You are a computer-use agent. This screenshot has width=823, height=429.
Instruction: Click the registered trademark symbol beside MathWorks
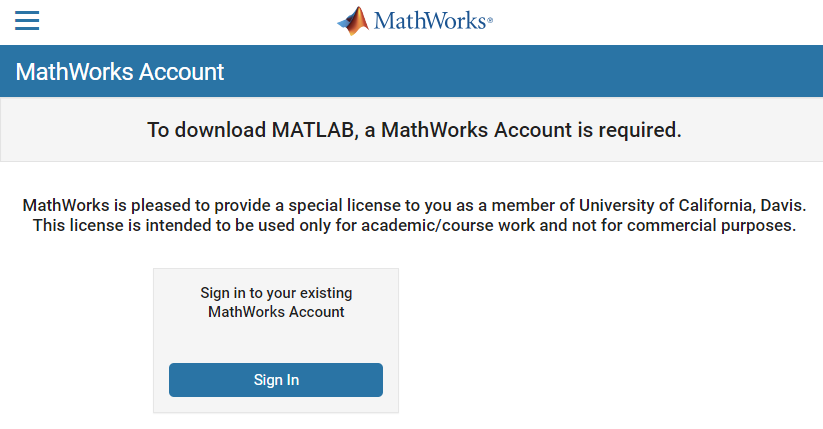[490, 21]
